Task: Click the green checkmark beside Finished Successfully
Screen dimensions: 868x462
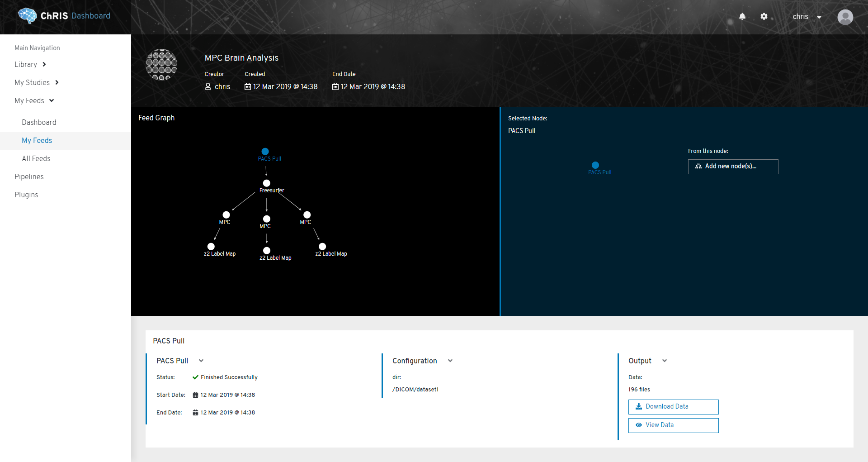Action: click(195, 377)
